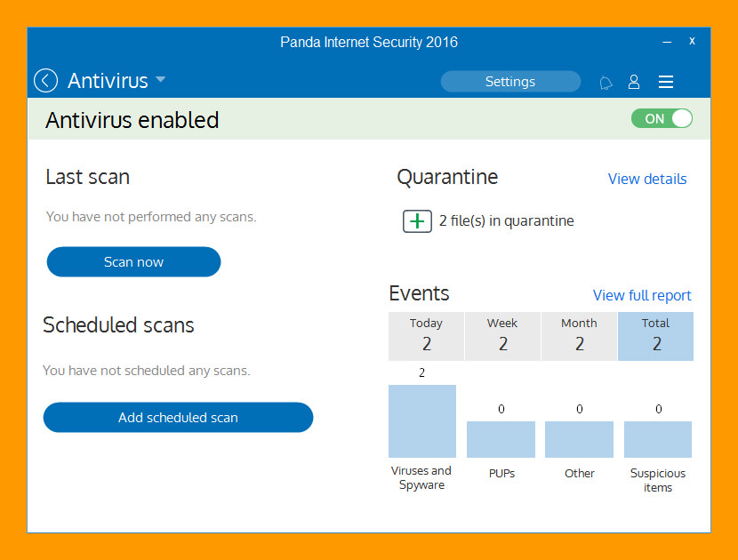The width and height of the screenshot is (738, 560).
Task: Go back using the circled arrow icon
Action: click(x=45, y=81)
